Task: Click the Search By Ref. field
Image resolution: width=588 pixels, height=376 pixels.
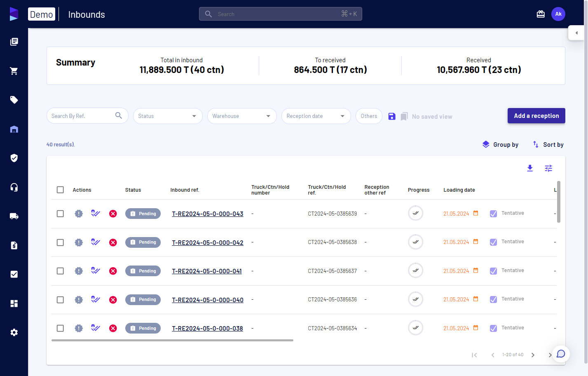Action: [x=87, y=116]
